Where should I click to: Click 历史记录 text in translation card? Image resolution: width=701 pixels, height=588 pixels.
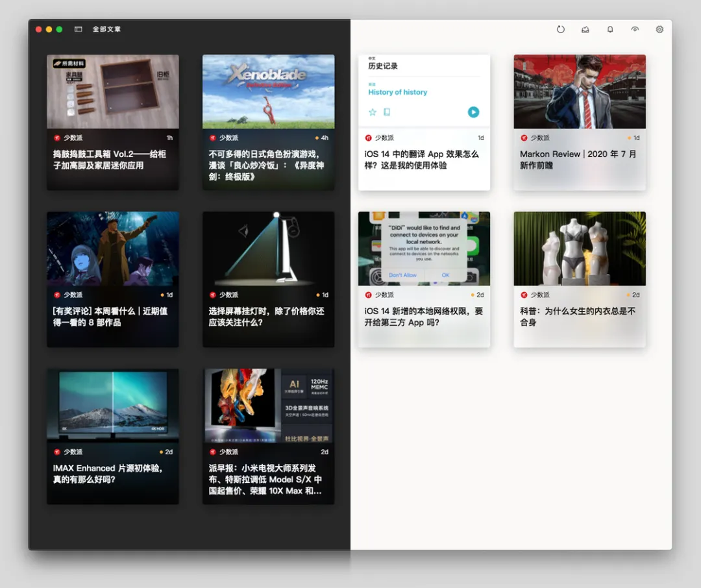coord(383,66)
